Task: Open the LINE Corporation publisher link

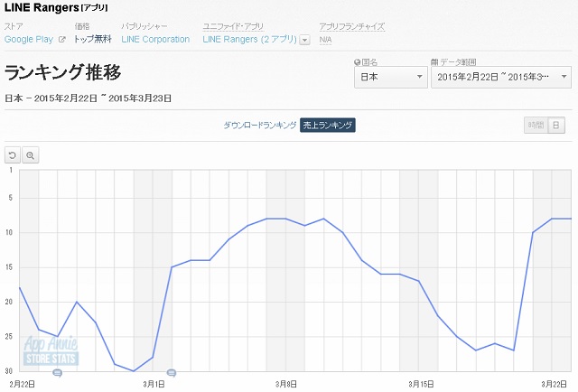Action: [x=155, y=40]
